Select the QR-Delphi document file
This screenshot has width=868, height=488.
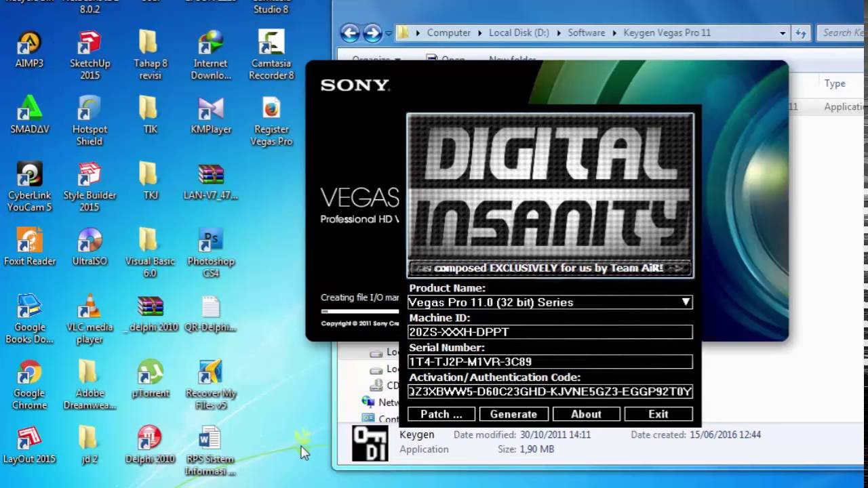tap(211, 313)
